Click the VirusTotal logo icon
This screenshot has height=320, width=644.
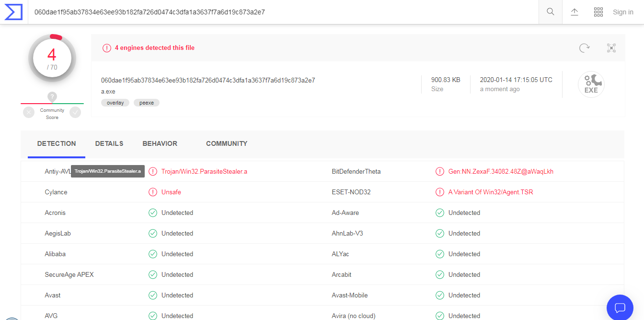click(x=13, y=12)
